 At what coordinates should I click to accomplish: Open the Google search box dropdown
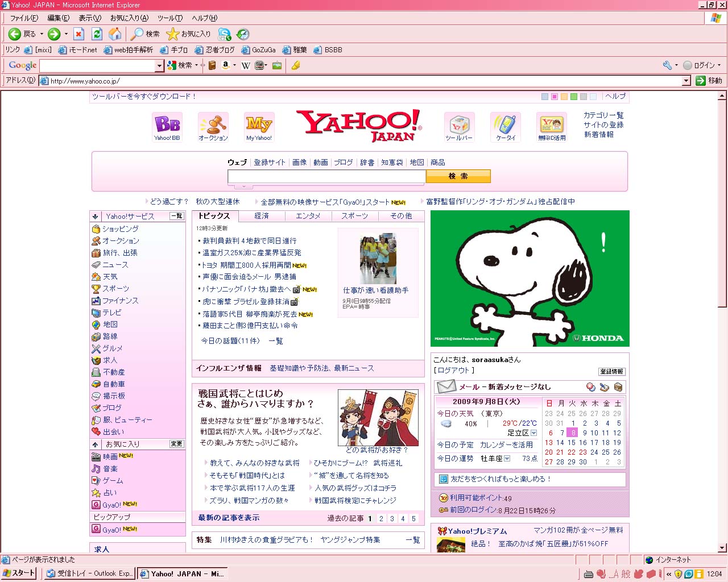coord(159,66)
